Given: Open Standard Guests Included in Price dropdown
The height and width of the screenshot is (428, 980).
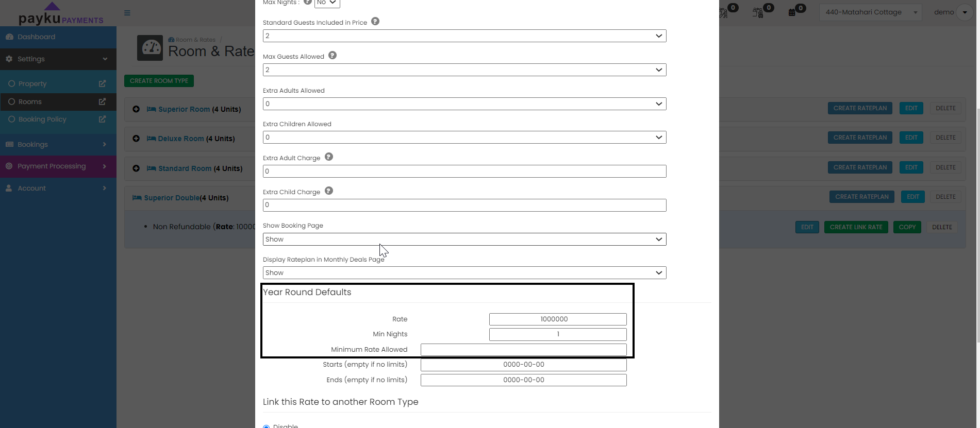Looking at the screenshot, I should coord(464,36).
